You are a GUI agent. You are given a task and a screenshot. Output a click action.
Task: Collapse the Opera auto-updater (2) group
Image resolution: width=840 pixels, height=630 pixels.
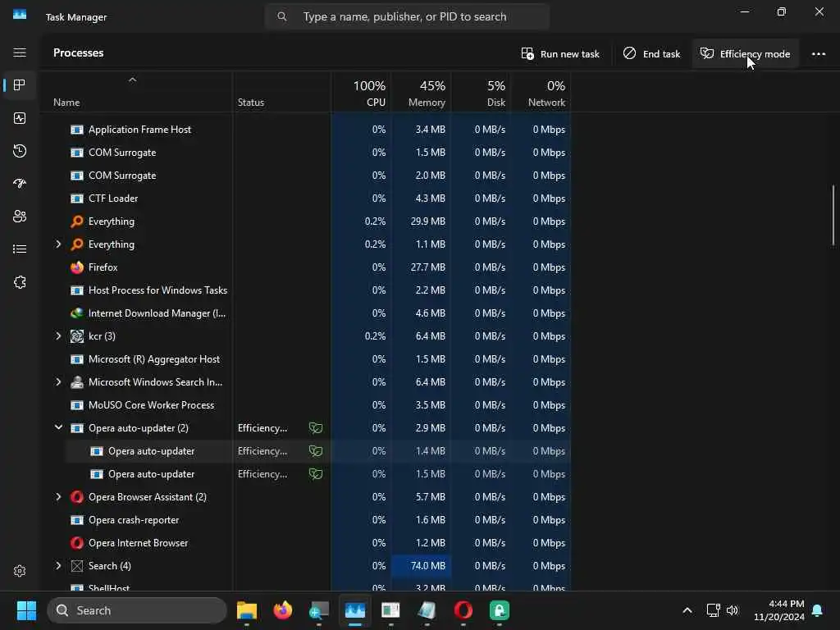point(58,428)
